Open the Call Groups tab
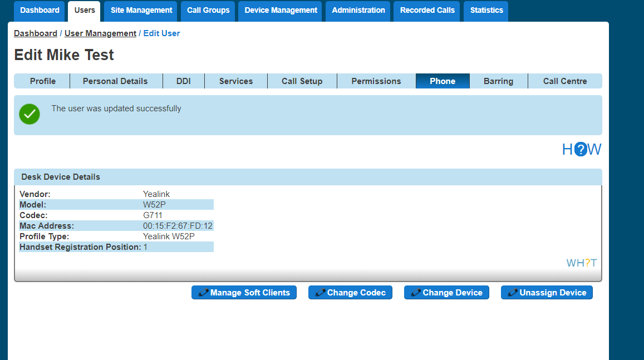 click(x=208, y=11)
